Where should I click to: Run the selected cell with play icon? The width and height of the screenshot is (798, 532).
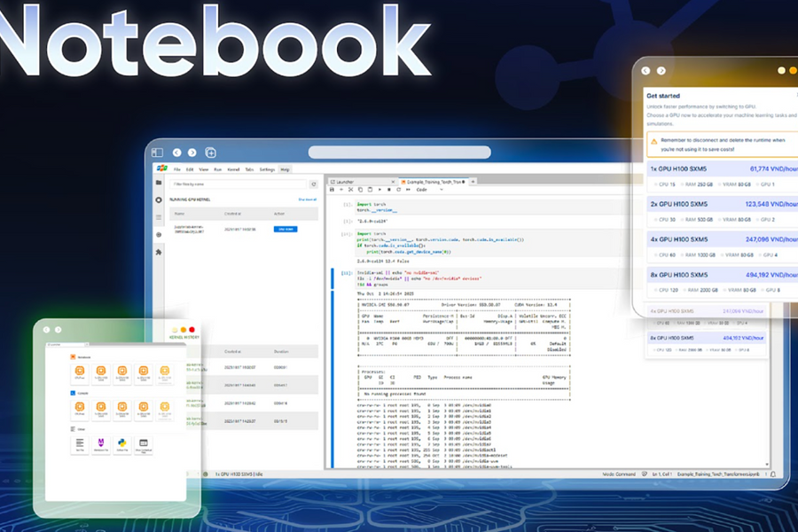tap(379, 190)
